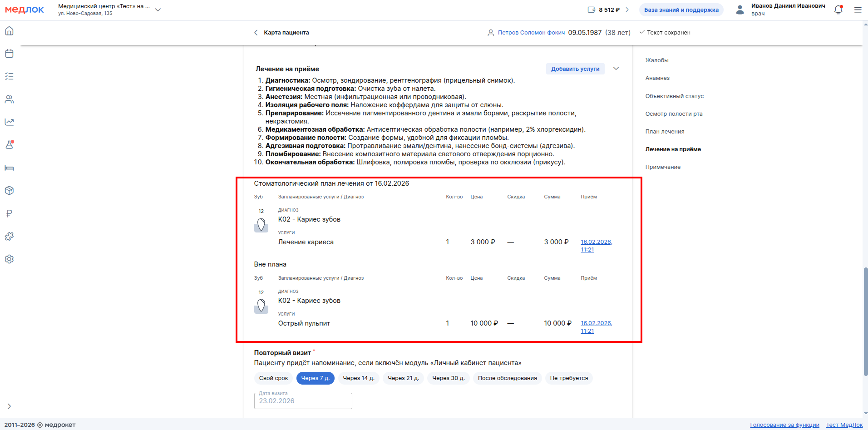Image resolution: width=868 pixels, height=430 pixels.
Task: Open the calendar icon in sidebar
Action: coord(9,54)
